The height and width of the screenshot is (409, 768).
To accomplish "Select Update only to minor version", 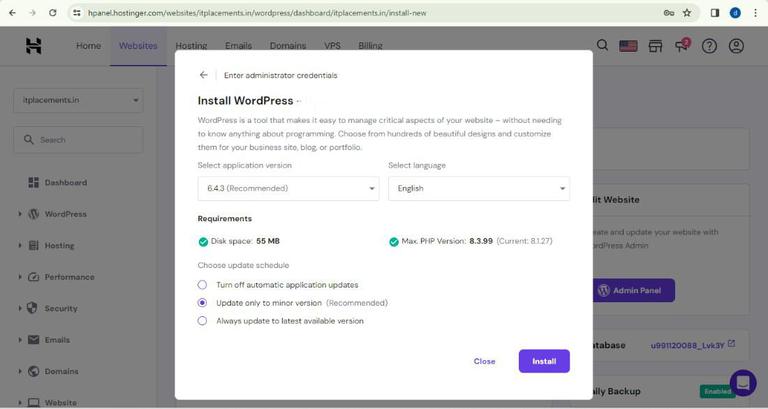I will tap(203, 303).
